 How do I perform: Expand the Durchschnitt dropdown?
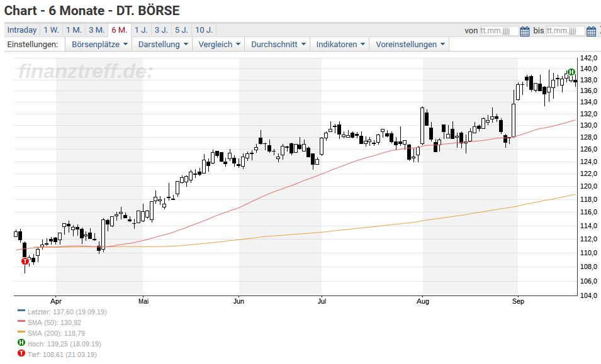(x=278, y=45)
